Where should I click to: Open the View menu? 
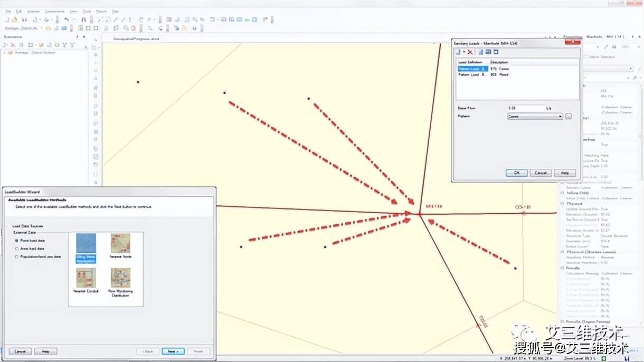click(73, 11)
